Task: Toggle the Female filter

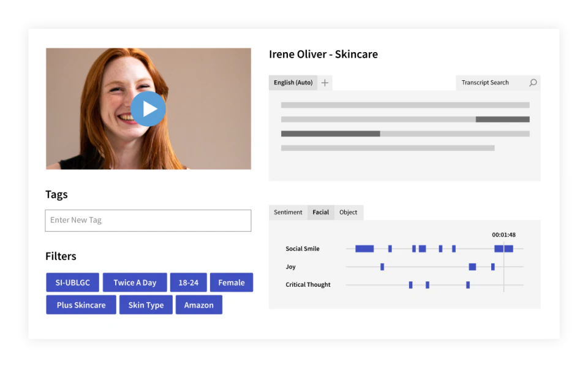Action: [x=232, y=282]
